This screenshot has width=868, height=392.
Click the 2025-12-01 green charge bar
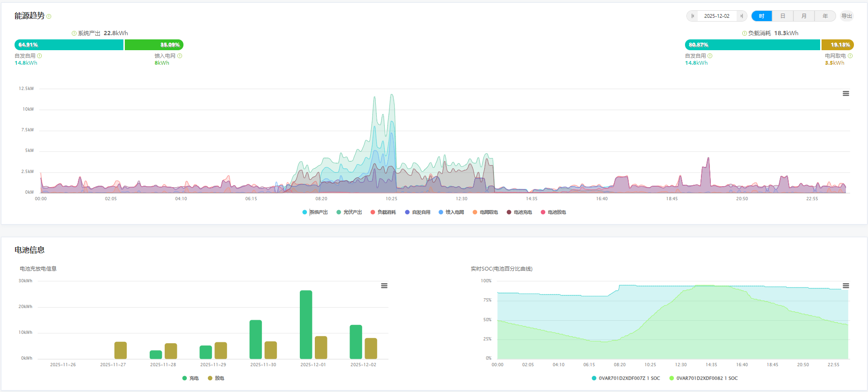point(306,324)
